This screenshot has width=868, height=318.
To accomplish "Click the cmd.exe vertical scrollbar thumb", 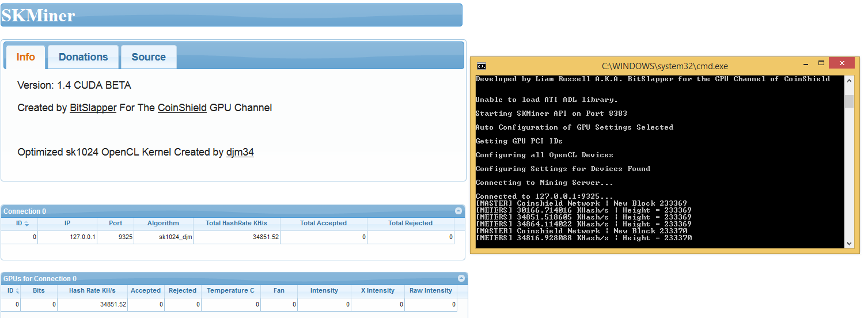I will [x=849, y=101].
